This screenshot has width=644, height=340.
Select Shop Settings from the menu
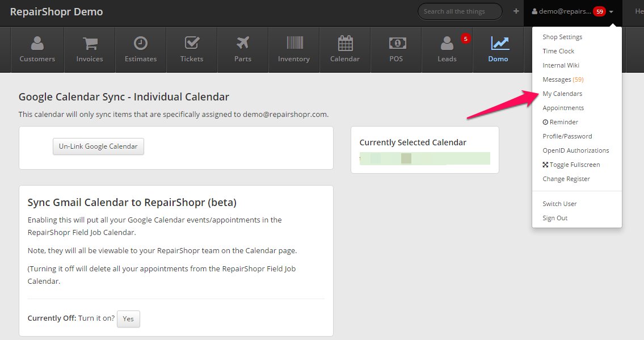[x=562, y=37]
